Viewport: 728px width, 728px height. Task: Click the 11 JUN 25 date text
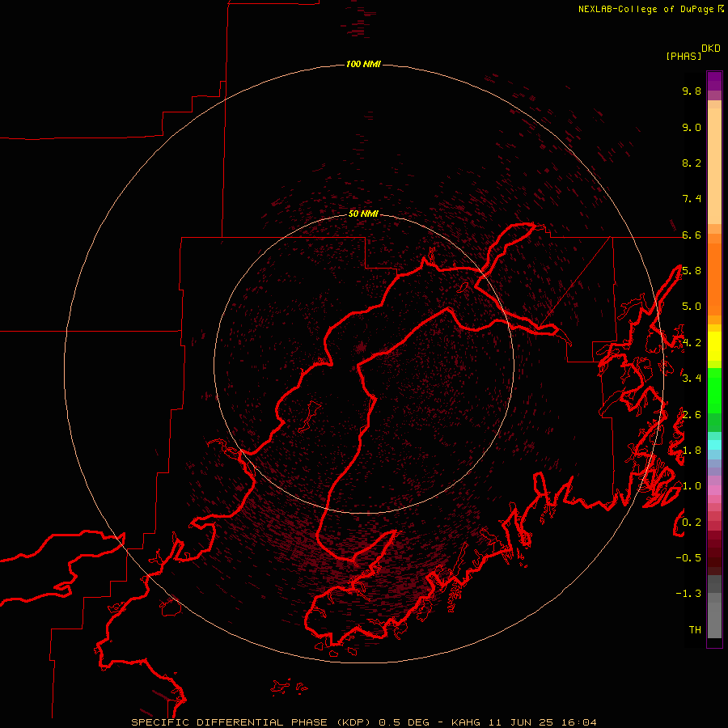(523, 722)
